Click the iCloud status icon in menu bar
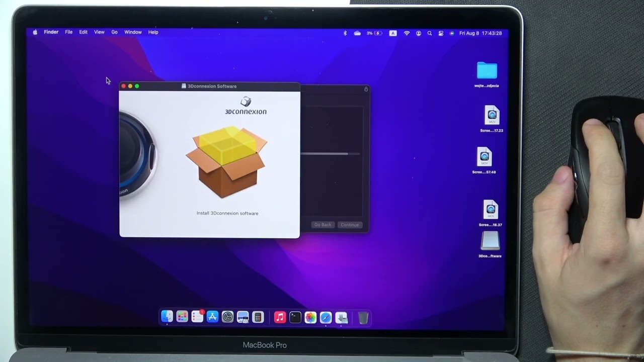This screenshot has width=644, height=362. coord(357,33)
